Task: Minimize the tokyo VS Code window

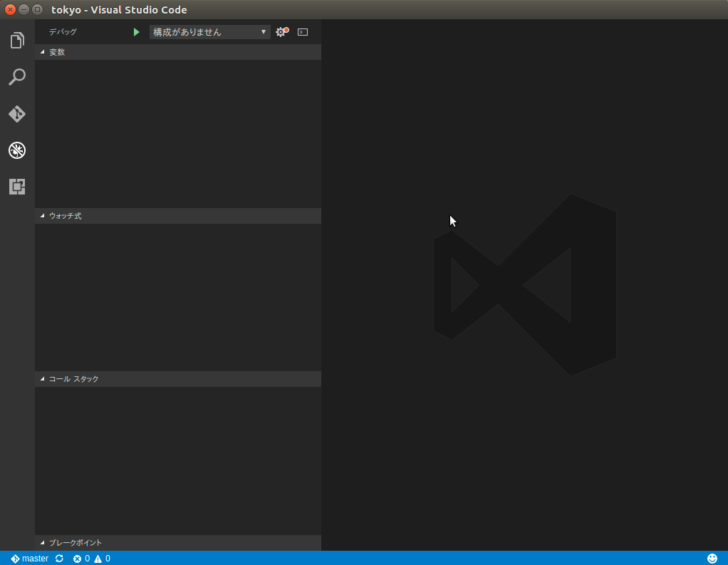Action: point(24,9)
